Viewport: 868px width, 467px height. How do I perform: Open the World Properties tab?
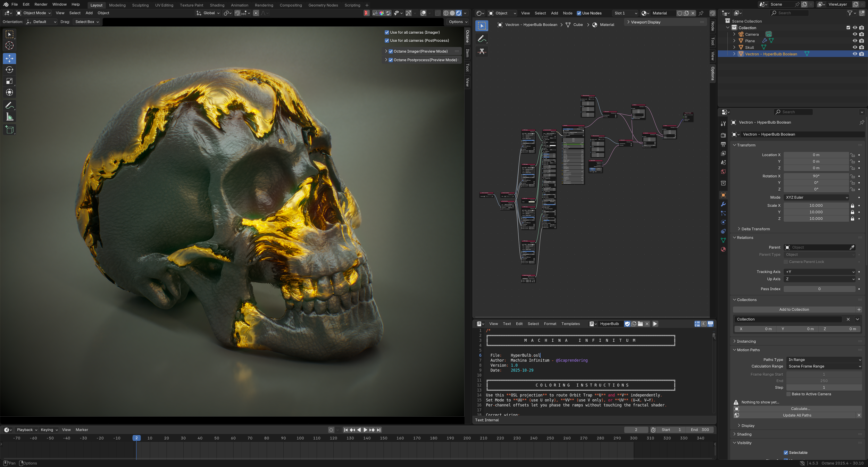pos(723,172)
